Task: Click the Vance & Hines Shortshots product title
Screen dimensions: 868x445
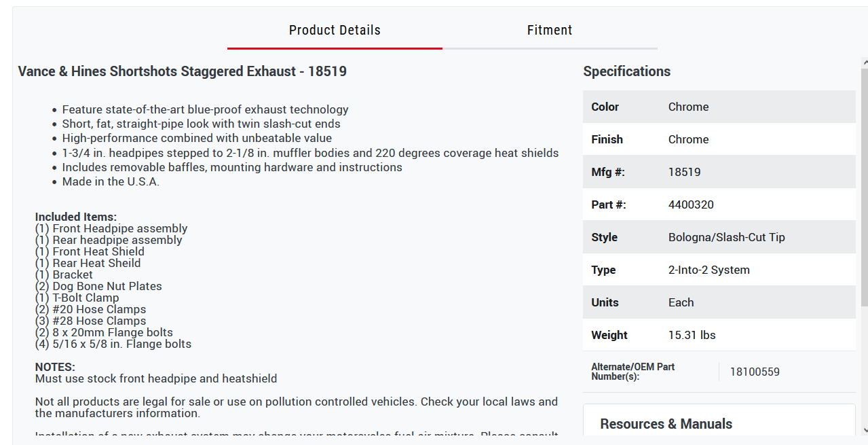Action: coord(182,71)
